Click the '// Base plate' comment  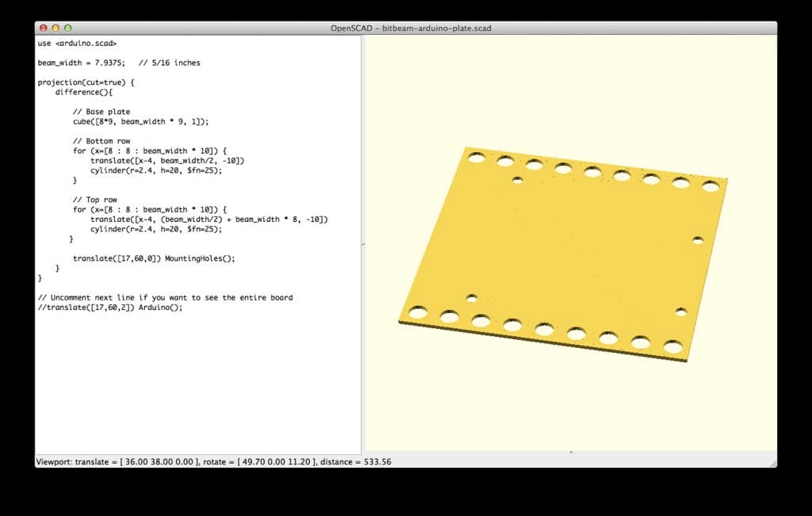[x=101, y=112]
